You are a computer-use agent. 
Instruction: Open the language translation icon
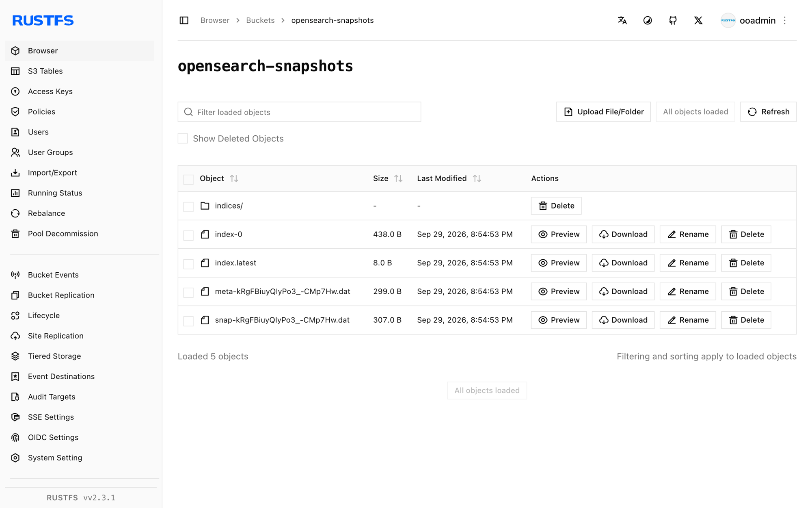622,20
